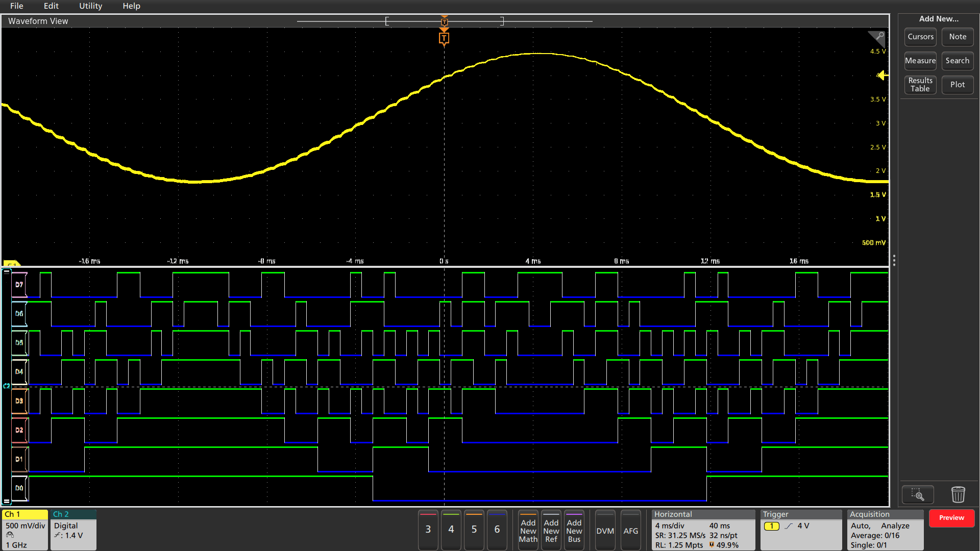980x551 pixels.
Task: Click the Plot icon in sidebar
Action: (x=958, y=84)
